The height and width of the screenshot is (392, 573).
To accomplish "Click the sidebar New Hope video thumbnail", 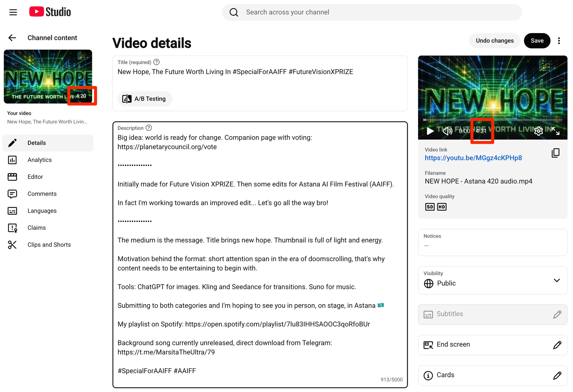I will click(48, 77).
